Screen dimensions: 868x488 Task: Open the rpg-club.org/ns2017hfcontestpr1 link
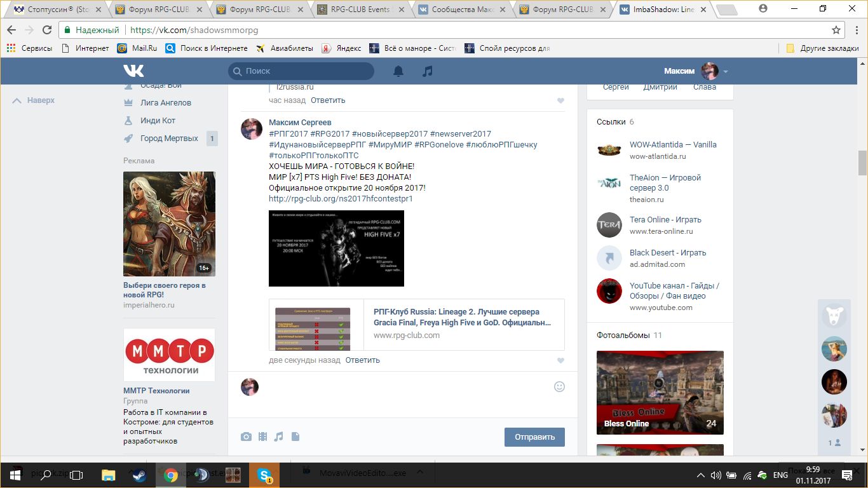(x=341, y=199)
